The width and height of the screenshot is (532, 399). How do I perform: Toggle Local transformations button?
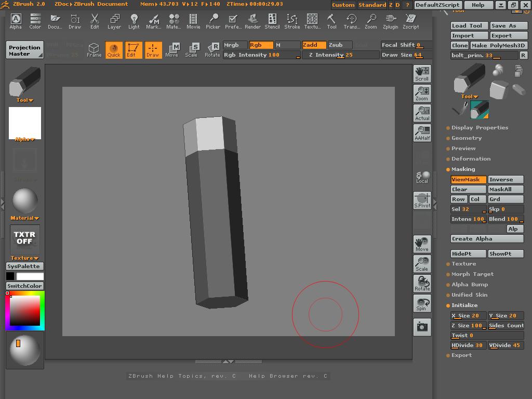[x=422, y=177]
